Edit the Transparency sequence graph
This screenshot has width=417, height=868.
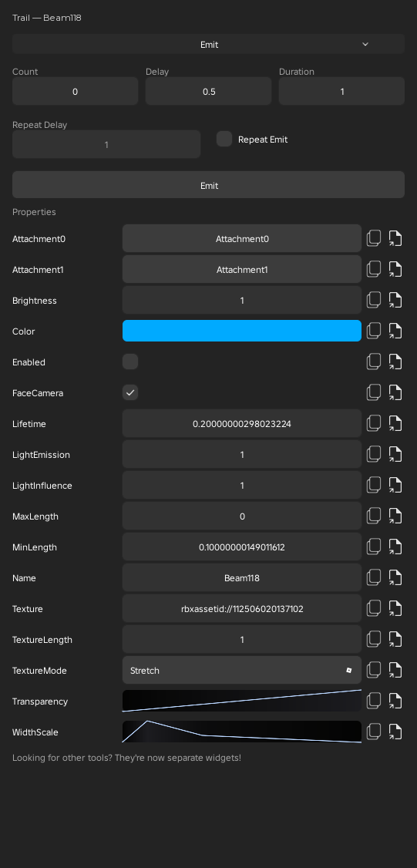point(241,701)
